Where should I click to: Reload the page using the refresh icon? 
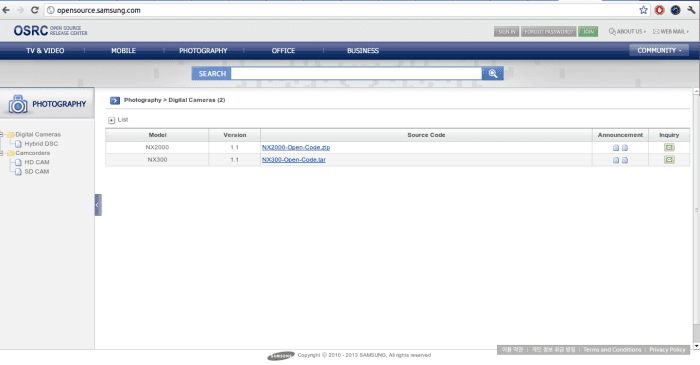click(34, 10)
